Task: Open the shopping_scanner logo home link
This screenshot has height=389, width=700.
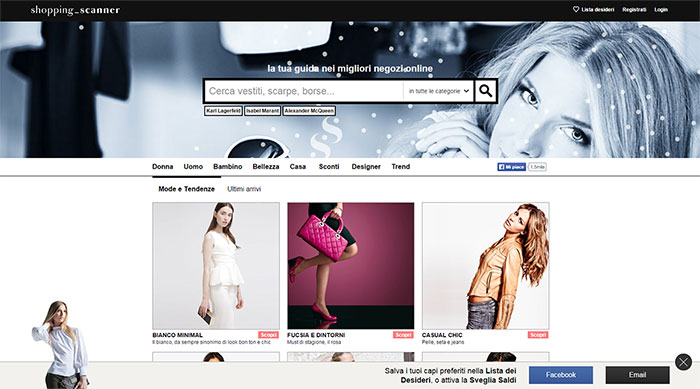Action: pyautogui.click(x=75, y=10)
